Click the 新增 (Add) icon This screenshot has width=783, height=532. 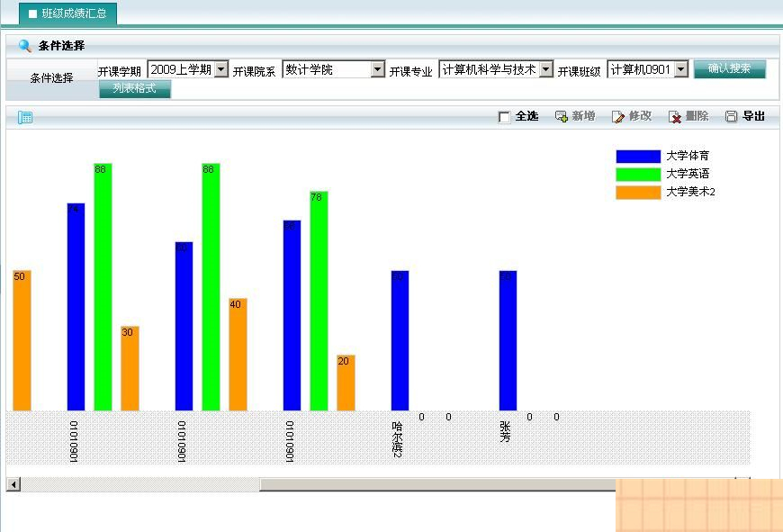(562, 116)
